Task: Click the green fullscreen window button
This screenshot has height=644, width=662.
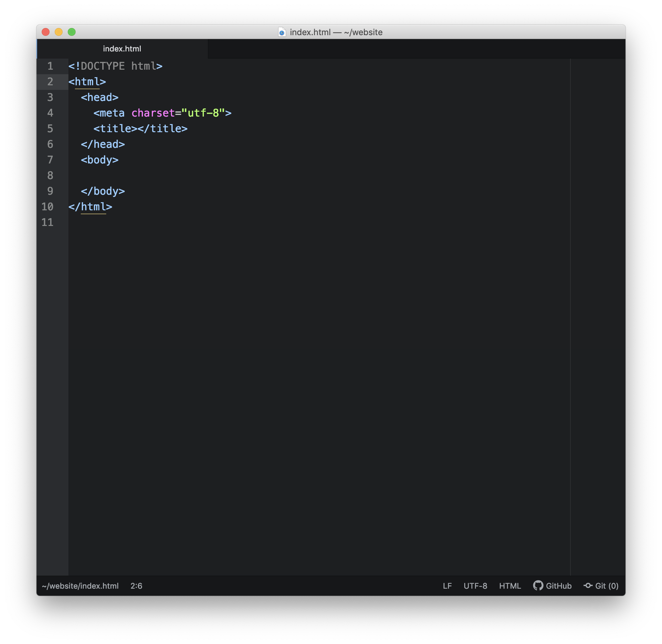Action: click(71, 32)
